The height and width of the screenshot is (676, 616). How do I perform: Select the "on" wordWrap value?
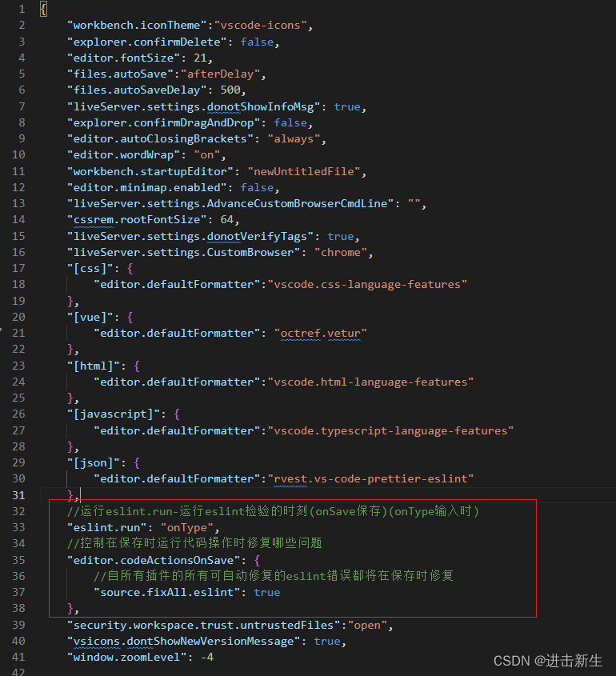click(207, 154)
